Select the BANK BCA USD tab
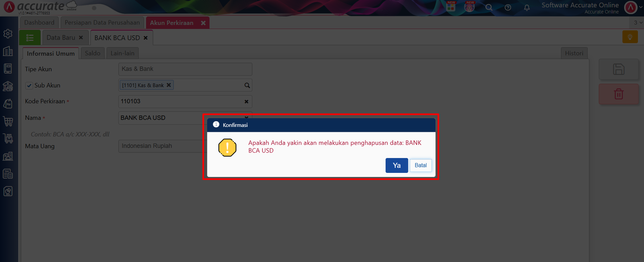Screen dimensions: 644x262 pyautogui.click(x=117, y=38)
